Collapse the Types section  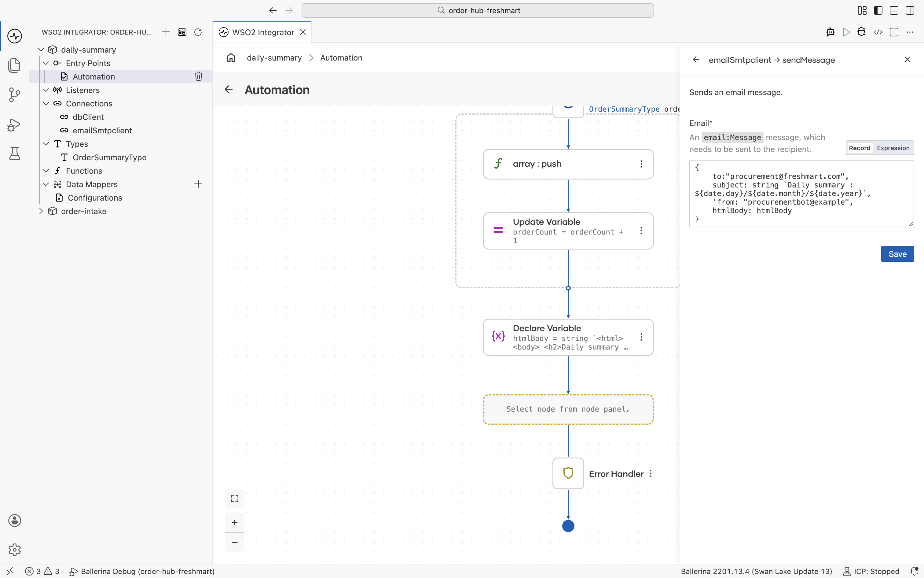pos(46,144)
